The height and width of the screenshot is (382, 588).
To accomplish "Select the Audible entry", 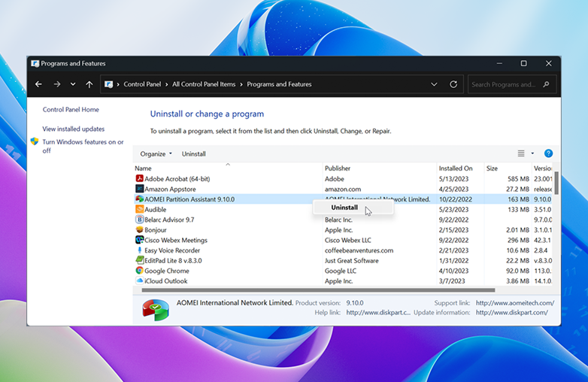I will (x=343, y=209).
